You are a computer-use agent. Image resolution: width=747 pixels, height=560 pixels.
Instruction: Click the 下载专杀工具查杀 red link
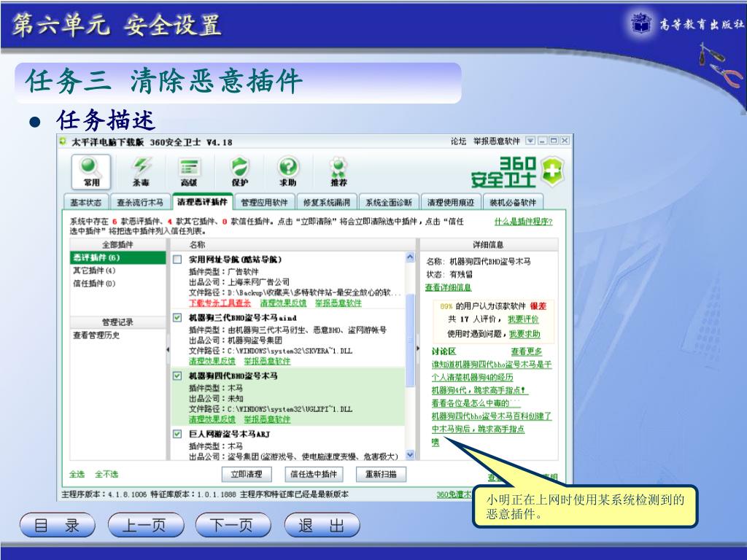pos(220,303)
